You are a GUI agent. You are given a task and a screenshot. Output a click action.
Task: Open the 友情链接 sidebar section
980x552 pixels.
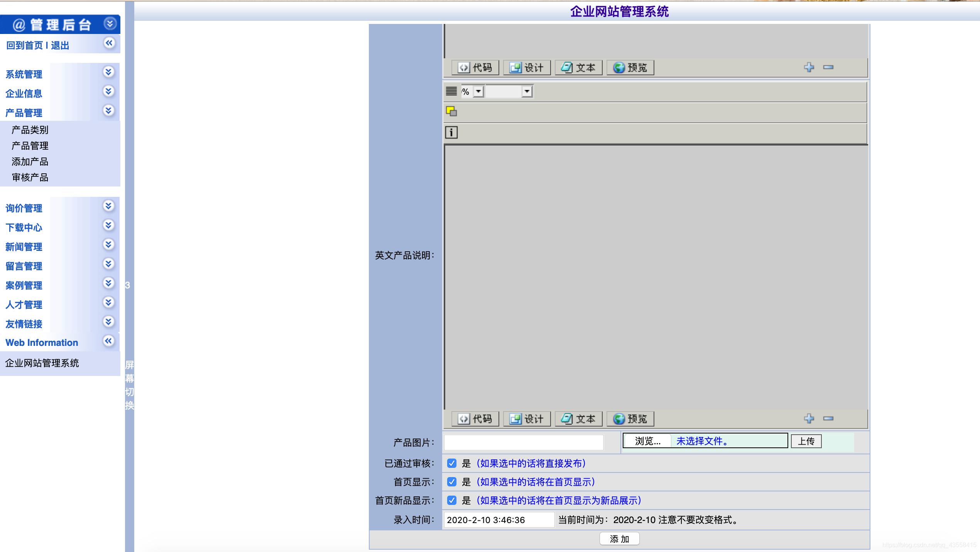point(24,324)
